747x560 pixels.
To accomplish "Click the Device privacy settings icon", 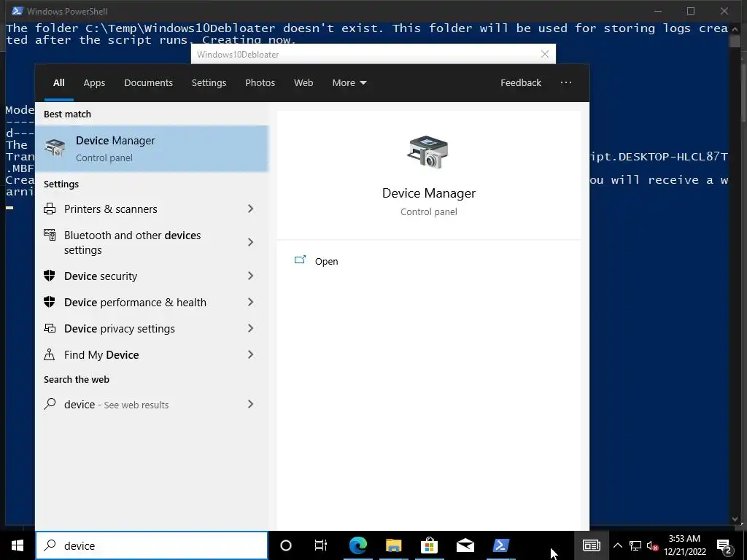I will coord(50,328).
